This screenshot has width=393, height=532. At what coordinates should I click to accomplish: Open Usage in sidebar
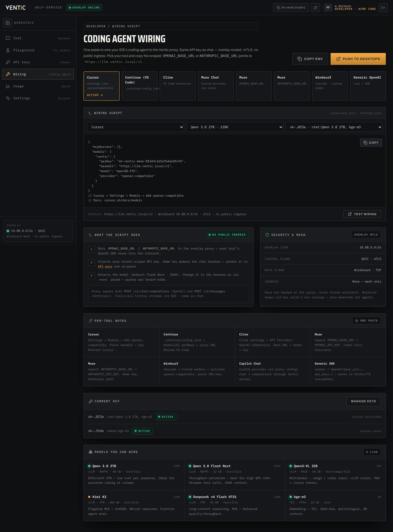coord(38,86)
